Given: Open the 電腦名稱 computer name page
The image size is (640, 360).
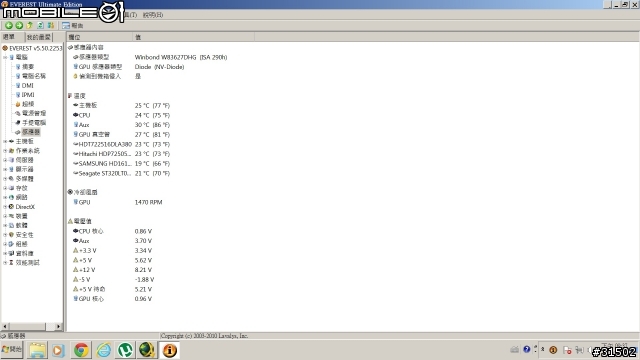Looking at the screenshot, I should [31, 76].
